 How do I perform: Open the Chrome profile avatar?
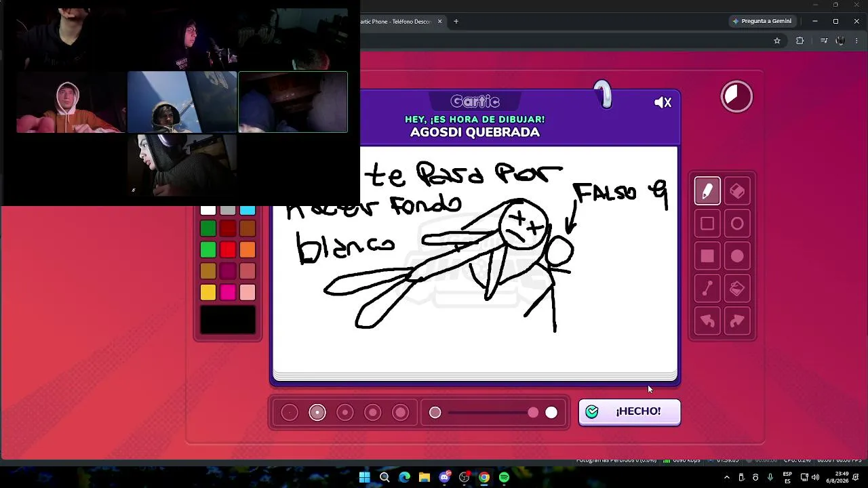[840, 41]
